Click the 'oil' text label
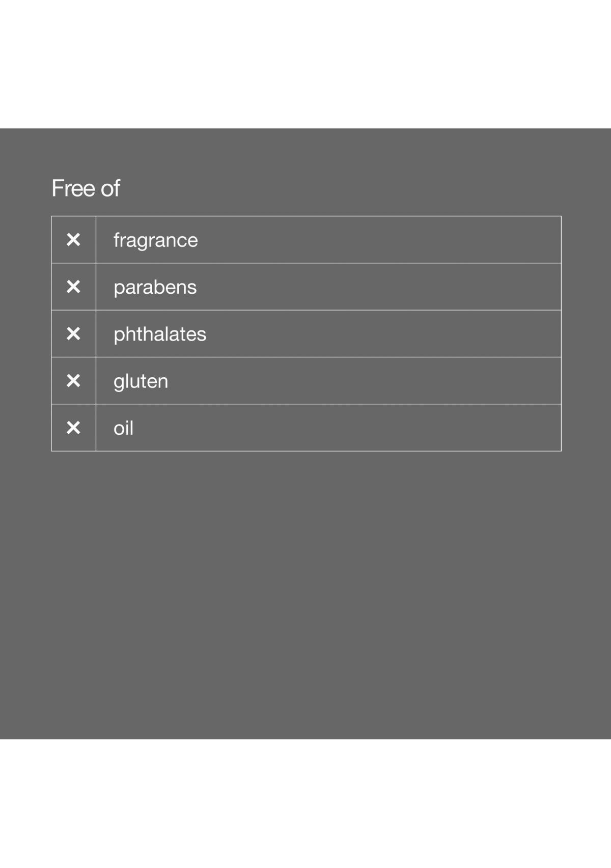The width and height of the screenshot is (611, 868). (x=123, y=428)
